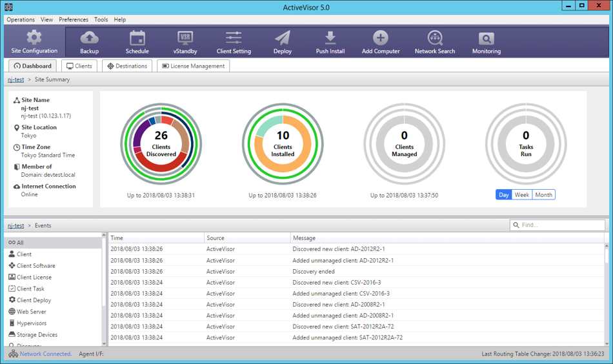Select the 'Discovery ended' event row

click(356, 271)
